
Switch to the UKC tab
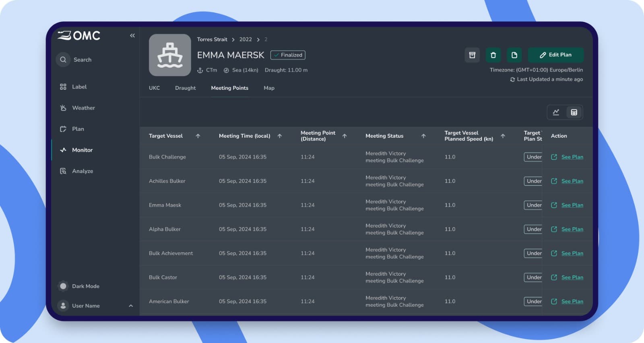154,88
